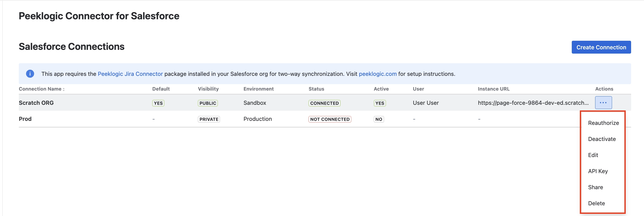Click the User column header
Viewport: 644px width, 216px height.
[418, 89]
